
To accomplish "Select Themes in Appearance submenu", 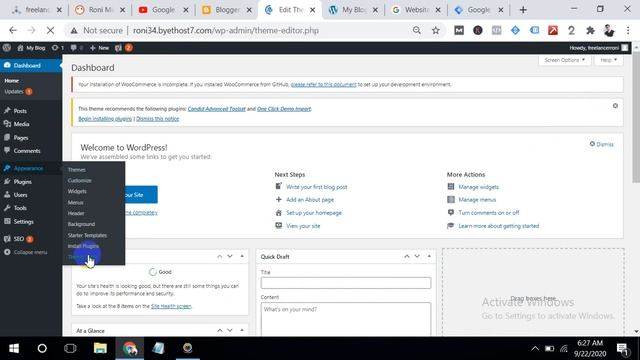I will 77,169.
